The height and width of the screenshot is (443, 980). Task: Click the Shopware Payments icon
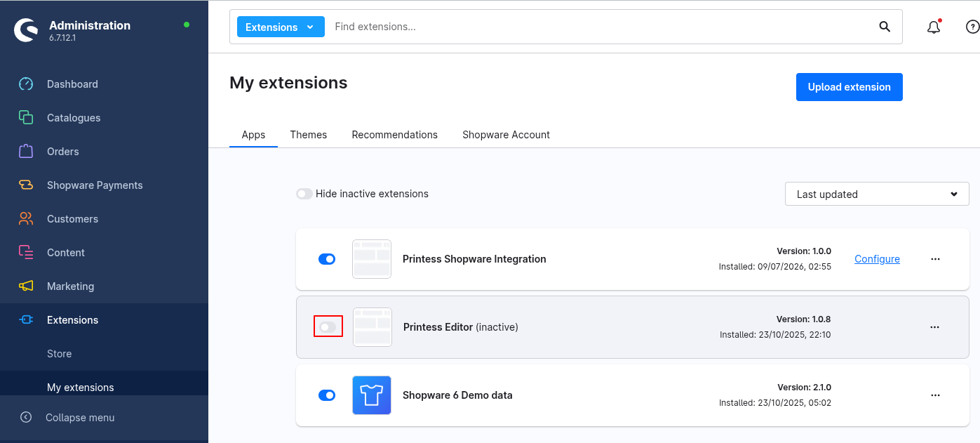coord(26,185)
